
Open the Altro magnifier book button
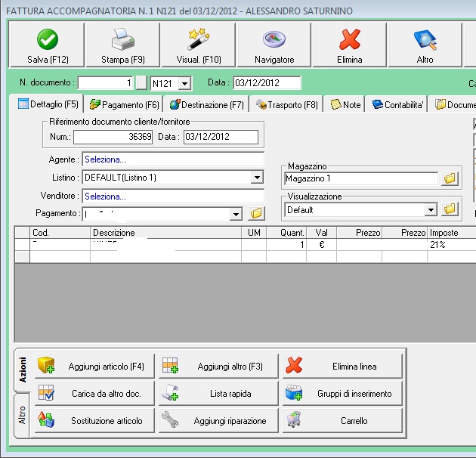tap(425, 45)
